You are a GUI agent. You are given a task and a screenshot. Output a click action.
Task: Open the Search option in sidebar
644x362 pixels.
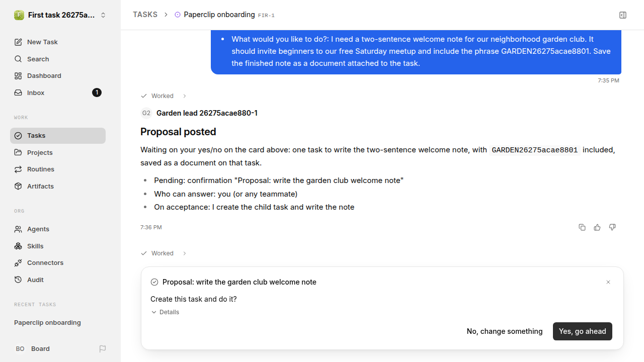[x=58, y=59]
